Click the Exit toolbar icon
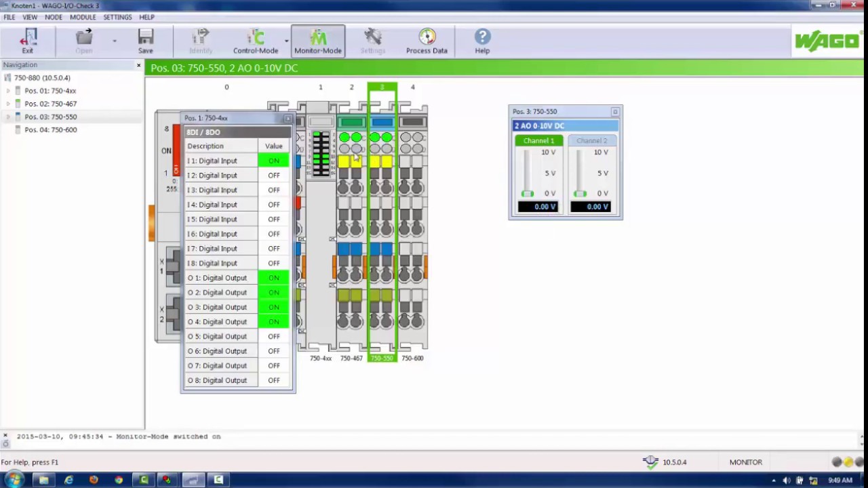 pyautogui.click(x=27, y=37)
